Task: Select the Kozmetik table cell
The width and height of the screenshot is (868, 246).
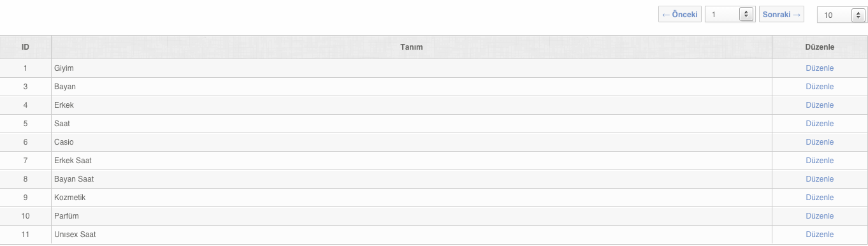Action: pyautogui.click(x=412, y=198)
